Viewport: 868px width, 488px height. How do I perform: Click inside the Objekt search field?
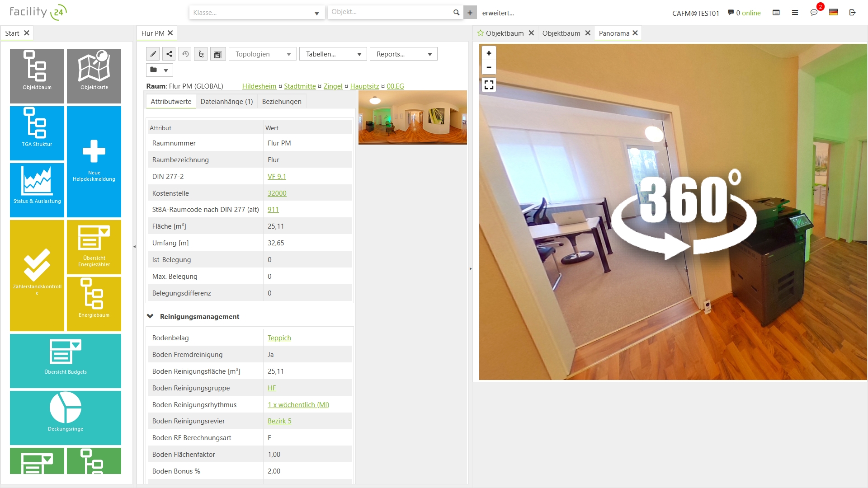click(389, 12)
